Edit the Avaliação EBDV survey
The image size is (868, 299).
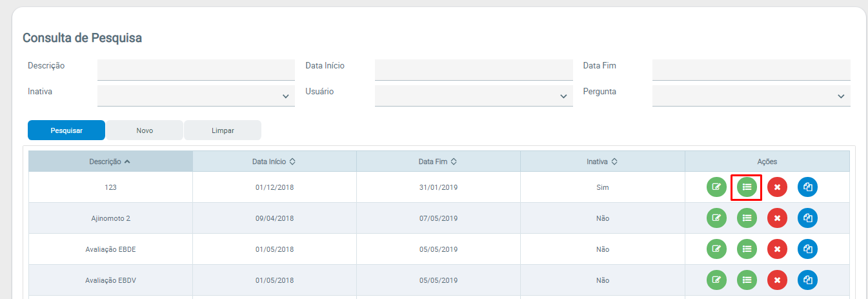[x=716, y=280]
